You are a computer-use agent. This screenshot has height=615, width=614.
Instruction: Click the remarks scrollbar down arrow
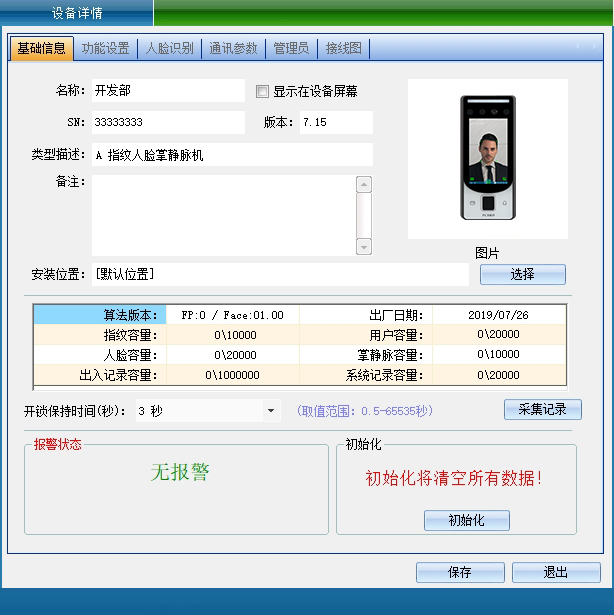[364, 249]
